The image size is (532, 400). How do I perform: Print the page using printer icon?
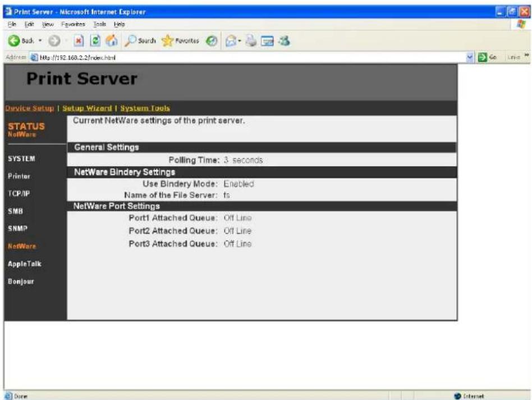tap(251, 41)
